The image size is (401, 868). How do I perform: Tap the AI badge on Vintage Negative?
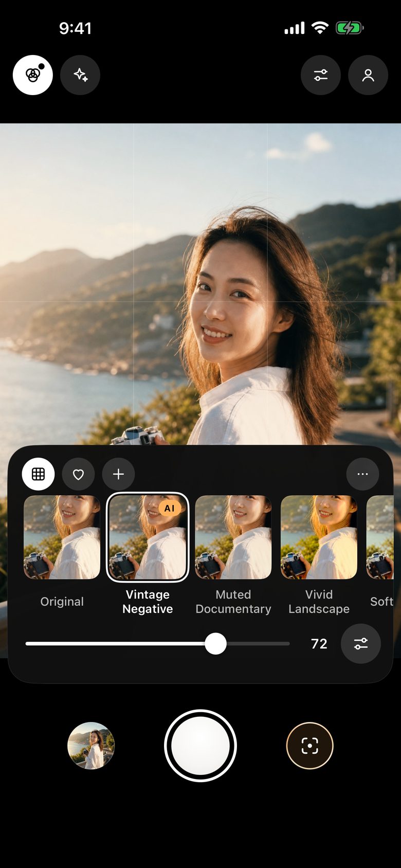pos(169,508)
